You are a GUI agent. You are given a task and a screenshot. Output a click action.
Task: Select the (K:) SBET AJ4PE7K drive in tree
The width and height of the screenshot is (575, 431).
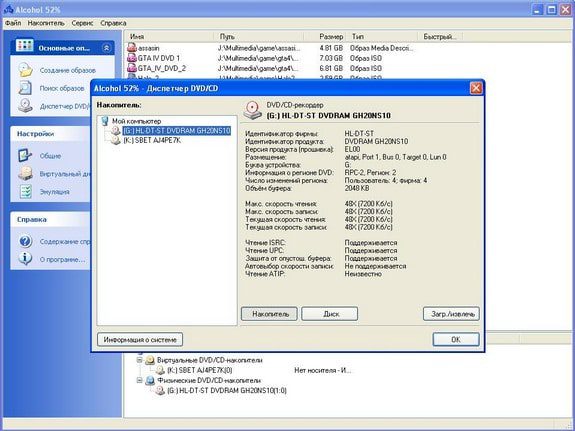pos(152,140)
